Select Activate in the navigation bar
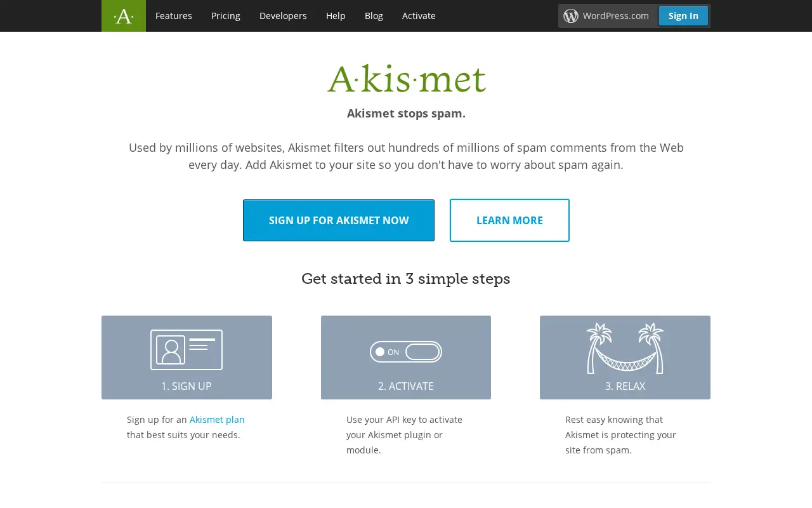 click(419, 16)
